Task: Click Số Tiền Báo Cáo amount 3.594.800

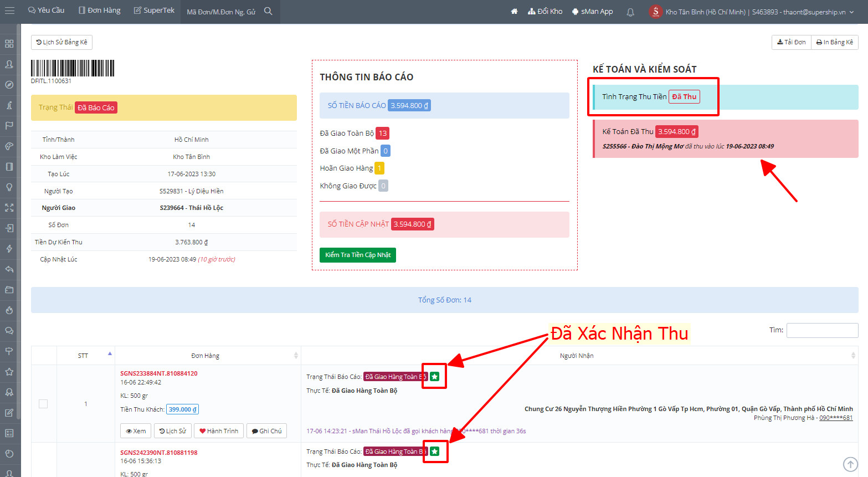Action: pyautogui.click(x=409, y=105)
